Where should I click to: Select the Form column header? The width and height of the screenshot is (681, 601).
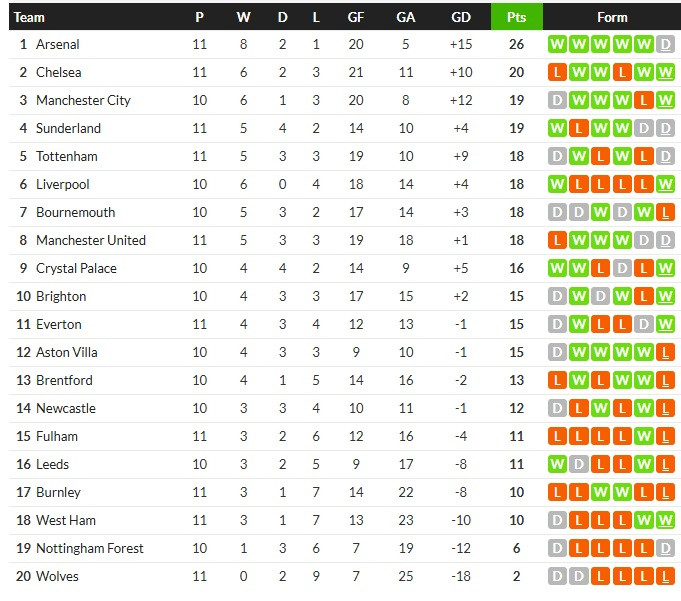pyautogui.click(x=612, y=17)
